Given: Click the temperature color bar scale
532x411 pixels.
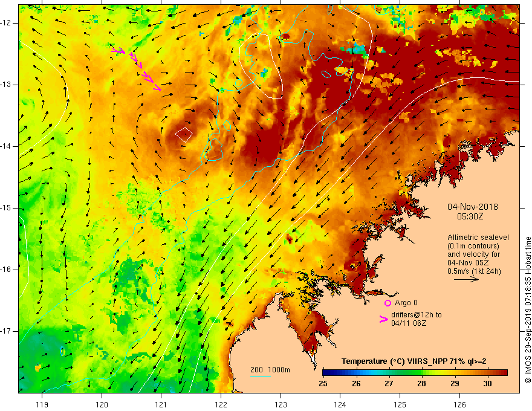Looking at the screenshot, I should coord(415,373).
